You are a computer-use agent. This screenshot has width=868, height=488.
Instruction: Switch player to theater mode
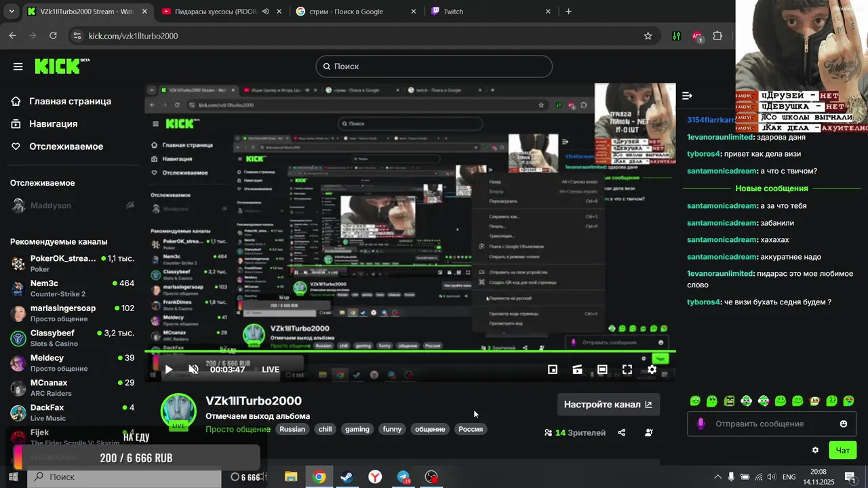coord(602,369)
